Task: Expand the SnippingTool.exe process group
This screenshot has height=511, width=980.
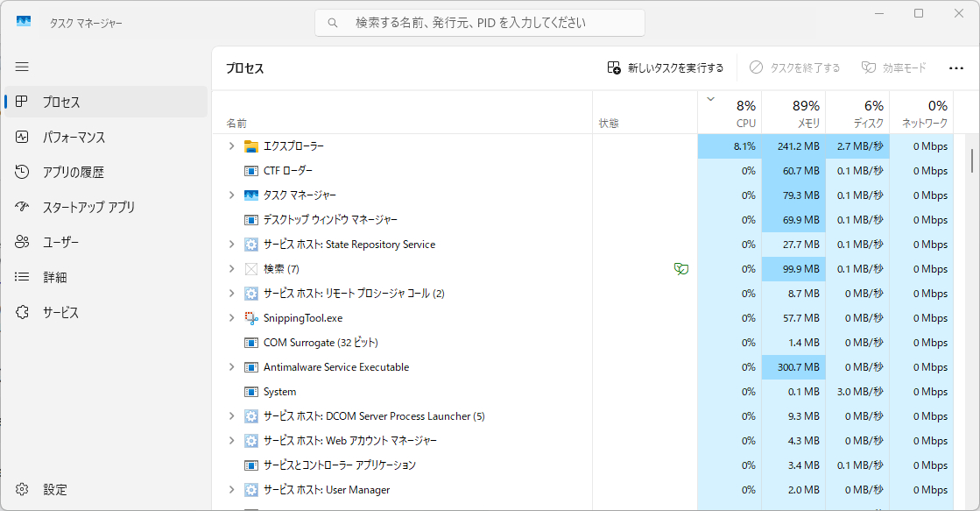Action: pos(231,318)
